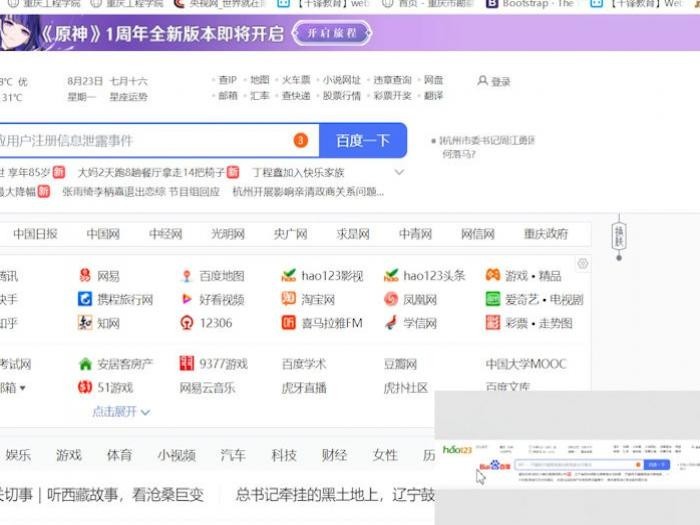Open the 学信网 icon

point(391,322)
